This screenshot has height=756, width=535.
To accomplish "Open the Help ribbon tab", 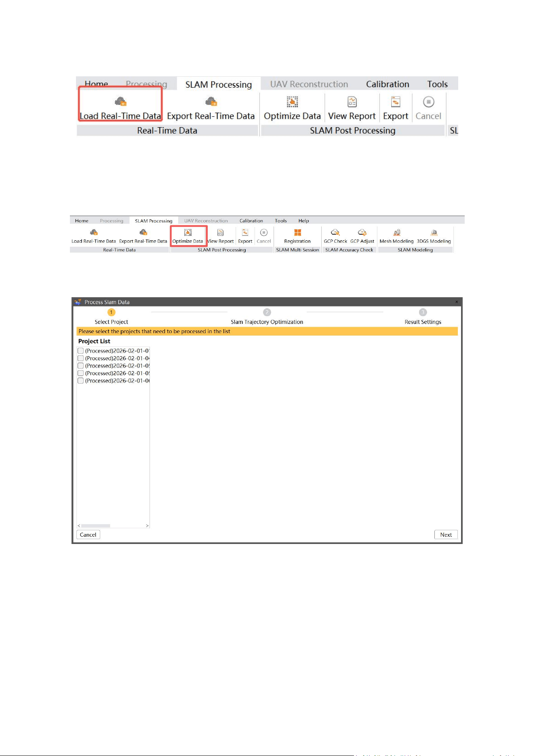I will [x=303, y=221].
